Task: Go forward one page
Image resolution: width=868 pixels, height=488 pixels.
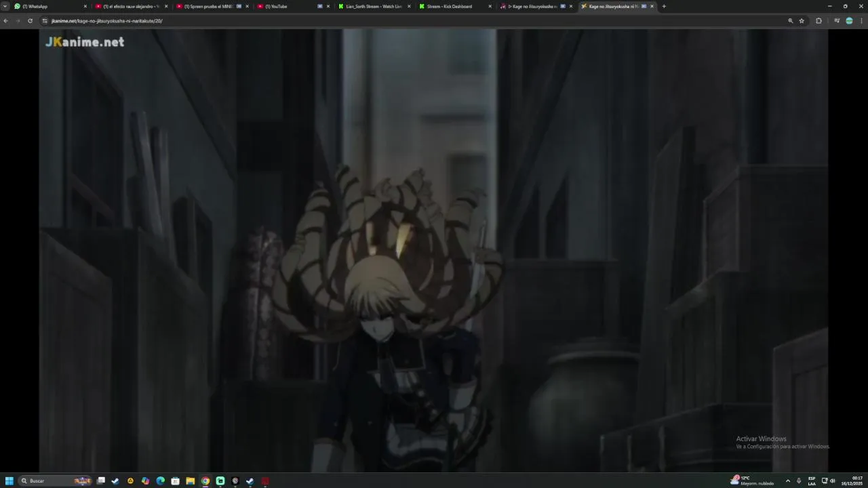Action: click(x=18, y=21)
